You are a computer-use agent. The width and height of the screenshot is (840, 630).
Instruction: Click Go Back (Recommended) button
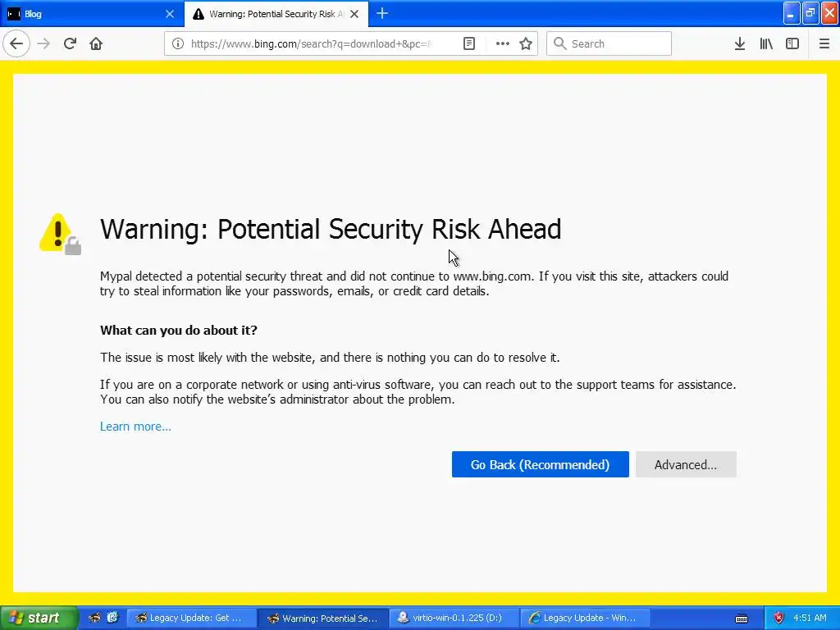pos(540,464)
